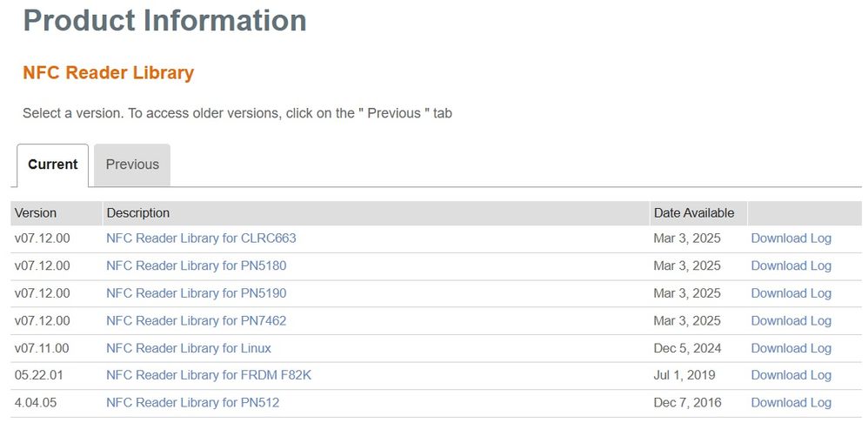868x423 pixels.
Task: Open NFC Reader Library for FRDM F82K
Action: [x=209, y=375]
